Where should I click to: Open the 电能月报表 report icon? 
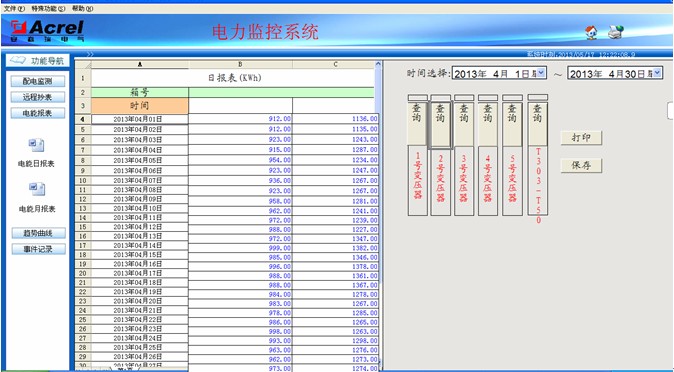pos(37,189)
